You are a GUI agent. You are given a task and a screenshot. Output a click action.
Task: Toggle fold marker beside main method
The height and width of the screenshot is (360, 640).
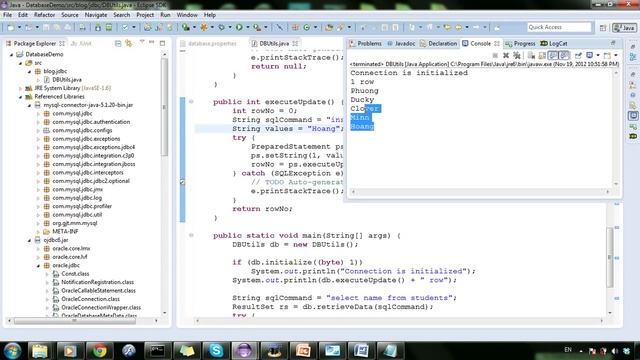click(191, 235)
